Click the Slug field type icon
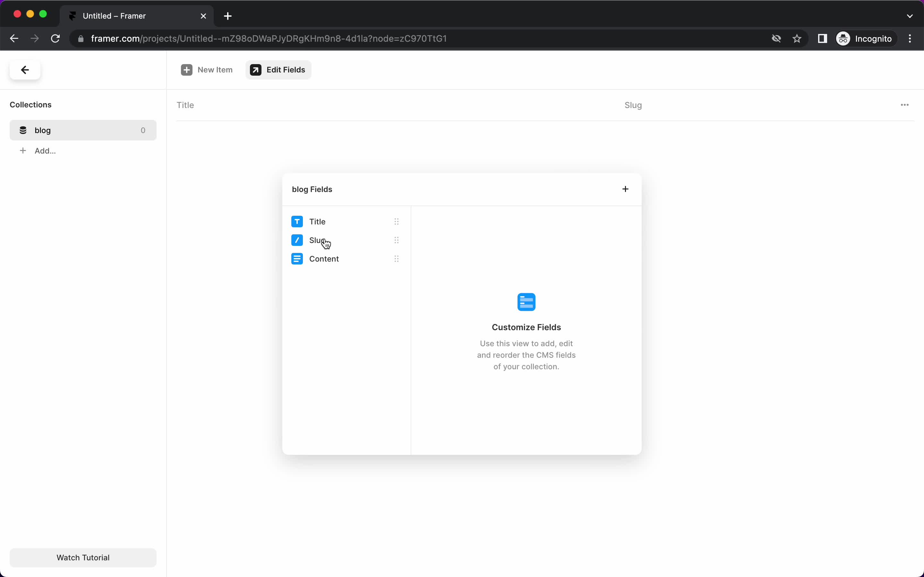 297,240
